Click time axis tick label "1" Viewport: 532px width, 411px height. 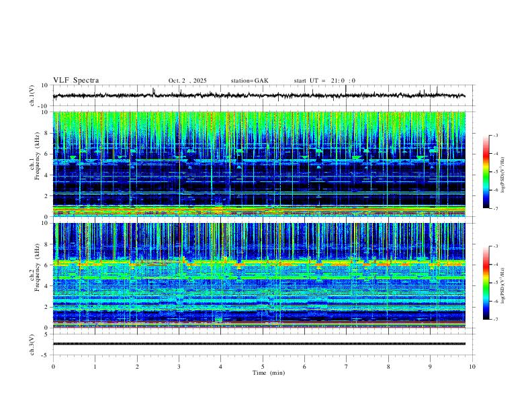[x=95, y=367]
